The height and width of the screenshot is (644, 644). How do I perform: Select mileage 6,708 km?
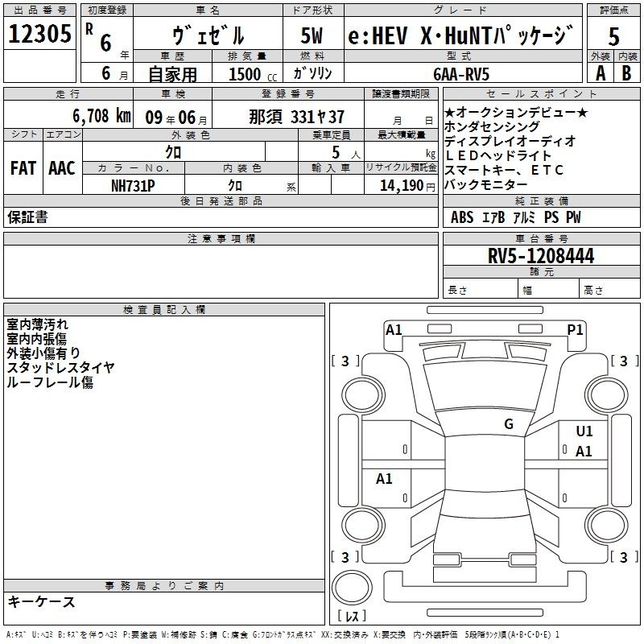click(x=102, y=116)
